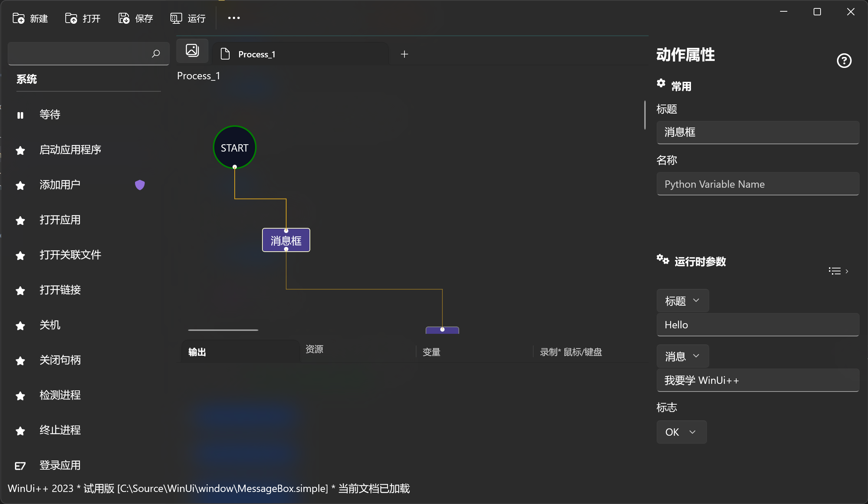Click the list icon above runtime parameters

835,271
